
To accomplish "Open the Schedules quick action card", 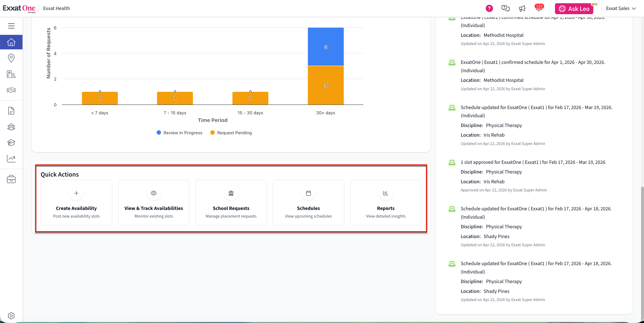I will (308, 202).
